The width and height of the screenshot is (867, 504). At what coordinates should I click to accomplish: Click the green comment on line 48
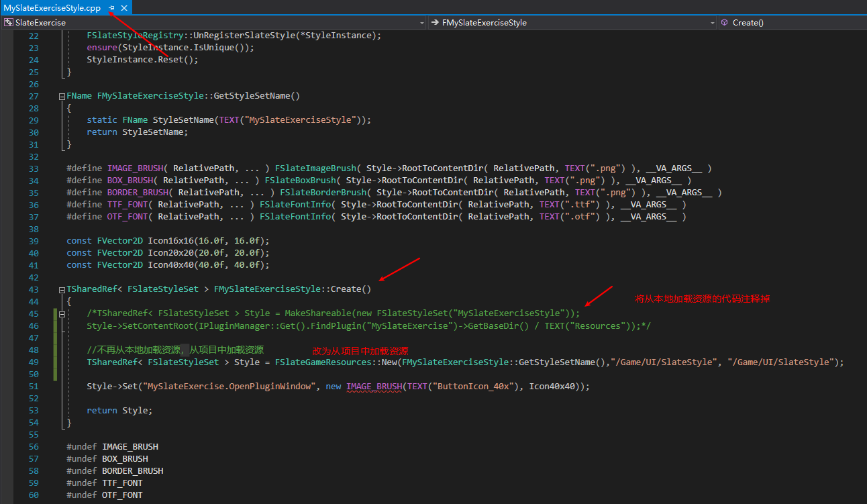(x=175, y=350)
